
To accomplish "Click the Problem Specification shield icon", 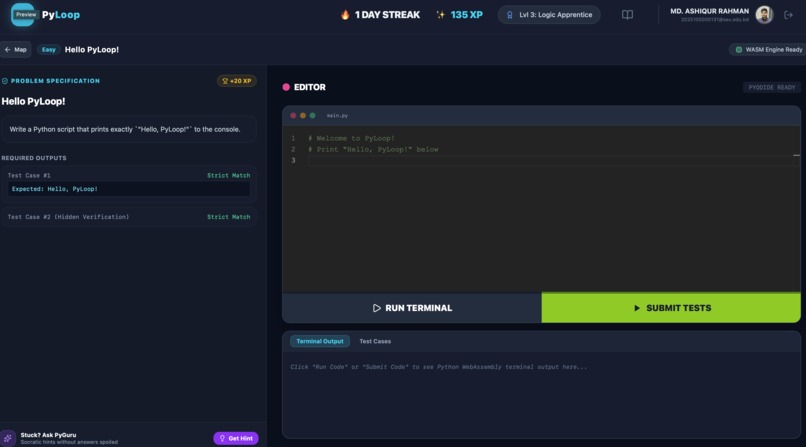I will (x=5, y=81).
